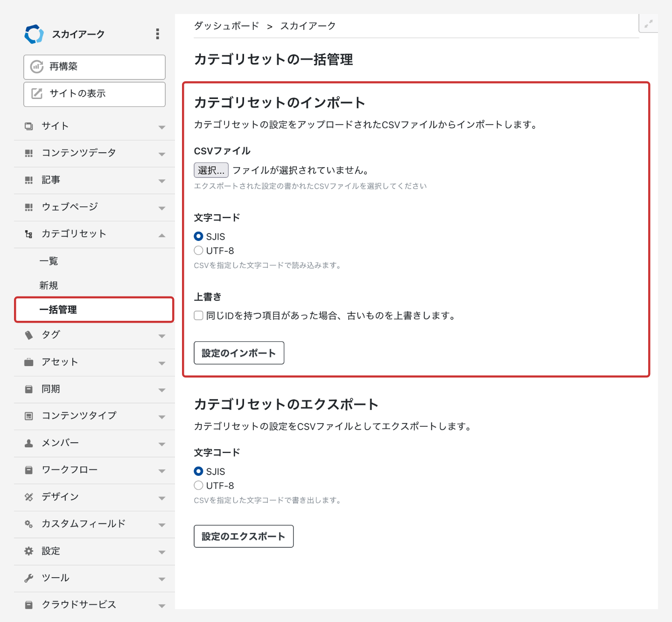Image resolution: width=672 pixels, height=622 pixels.
Task: Click the Member person icon
Action: click(x=29, y=443)
